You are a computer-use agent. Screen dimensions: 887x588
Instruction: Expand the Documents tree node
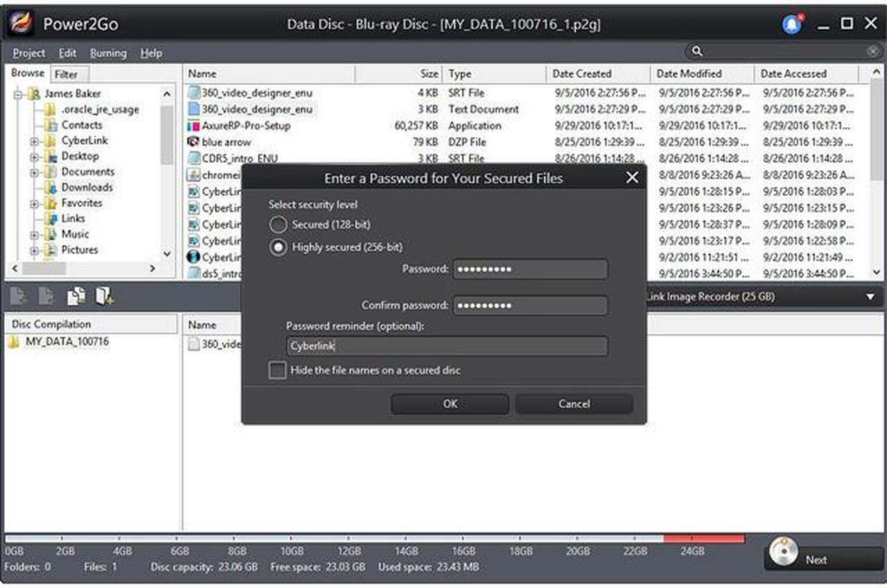pos(34,172)
